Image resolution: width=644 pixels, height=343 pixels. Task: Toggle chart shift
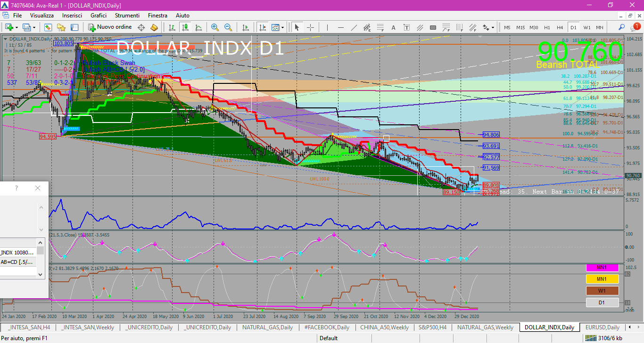262,27
